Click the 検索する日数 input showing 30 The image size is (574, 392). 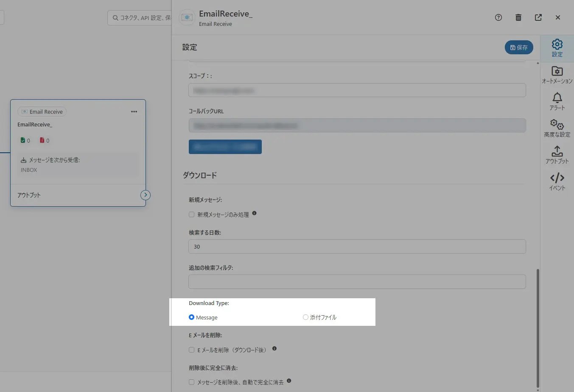357,246
